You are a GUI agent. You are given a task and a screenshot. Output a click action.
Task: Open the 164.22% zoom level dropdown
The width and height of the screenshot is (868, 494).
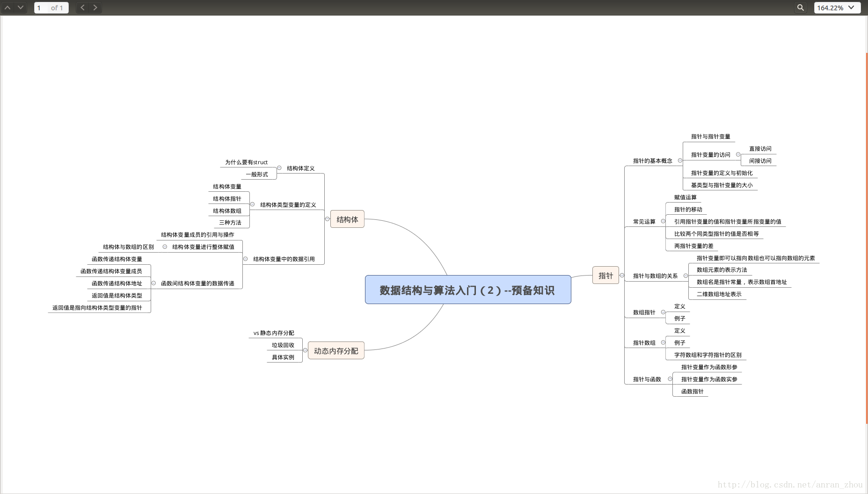pos(837,8)
